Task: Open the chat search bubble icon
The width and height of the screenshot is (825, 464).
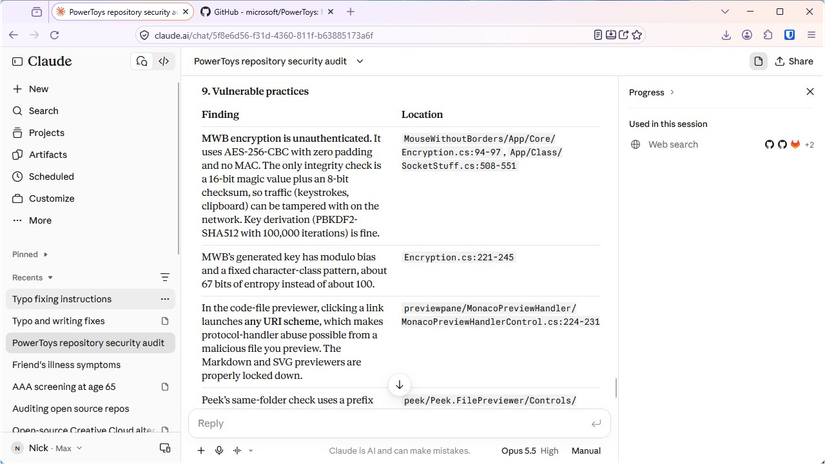Action: [142, 62]
